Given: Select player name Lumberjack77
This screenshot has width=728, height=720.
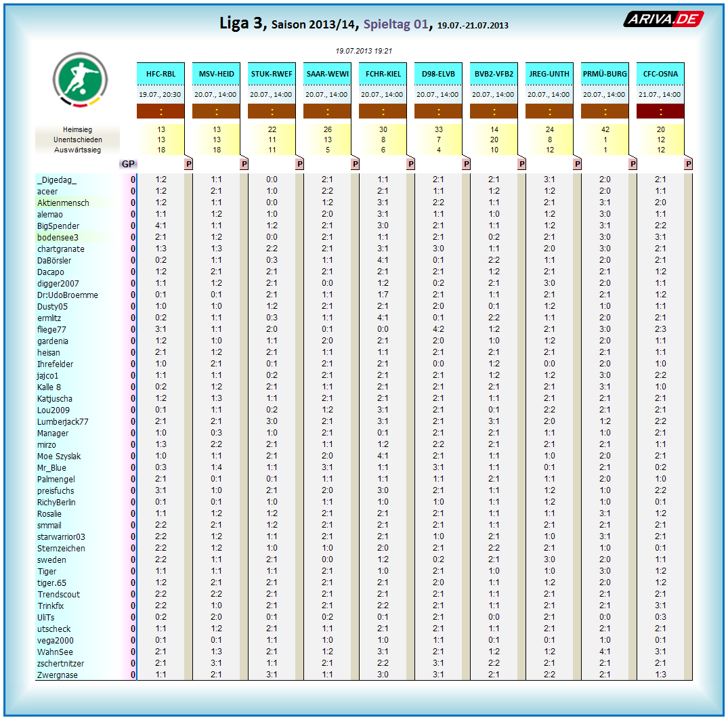Looking at the screenshot, I should coord(63,422).
